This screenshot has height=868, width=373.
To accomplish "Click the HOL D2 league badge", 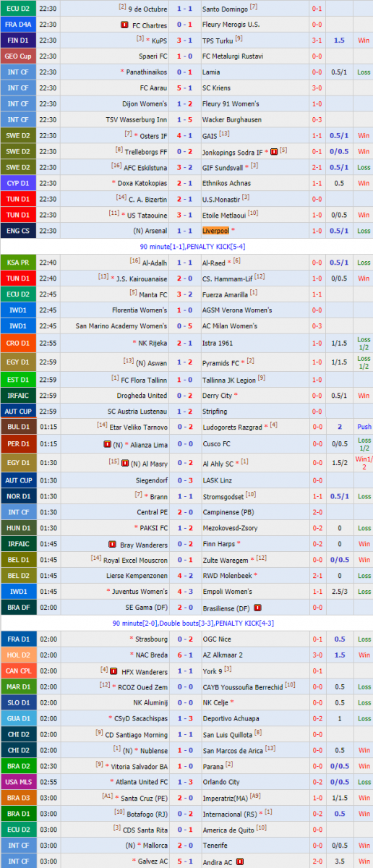I will [18, 655].
